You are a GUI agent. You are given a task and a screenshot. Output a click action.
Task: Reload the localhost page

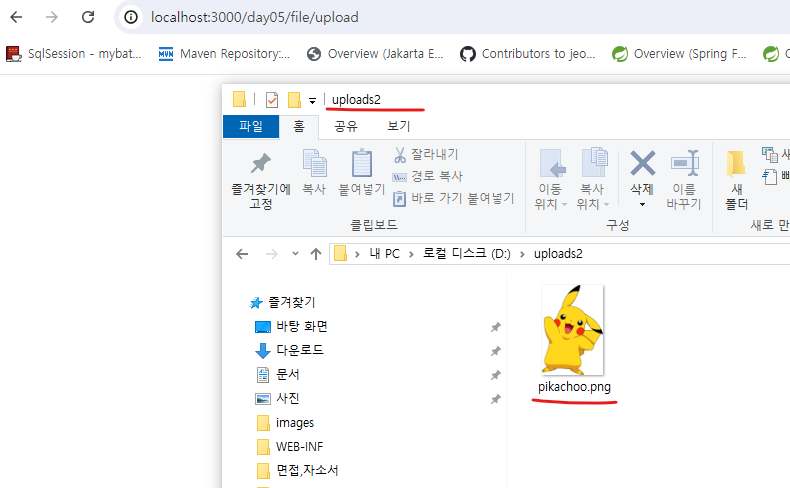pos(88,17)
